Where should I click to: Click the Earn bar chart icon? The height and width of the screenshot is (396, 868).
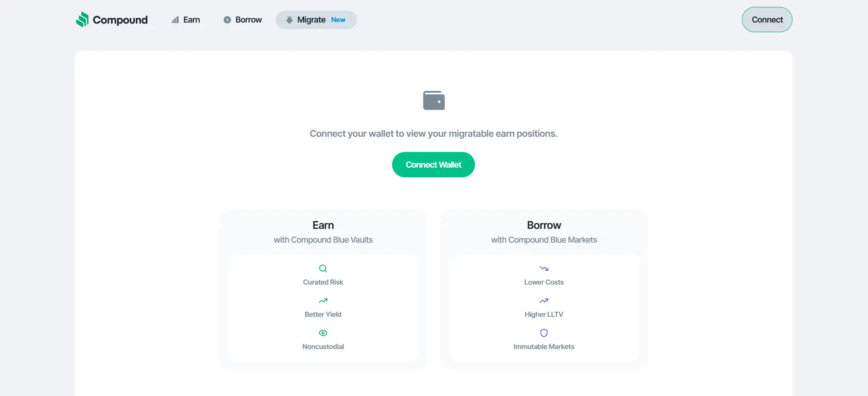tap(175, 20)
